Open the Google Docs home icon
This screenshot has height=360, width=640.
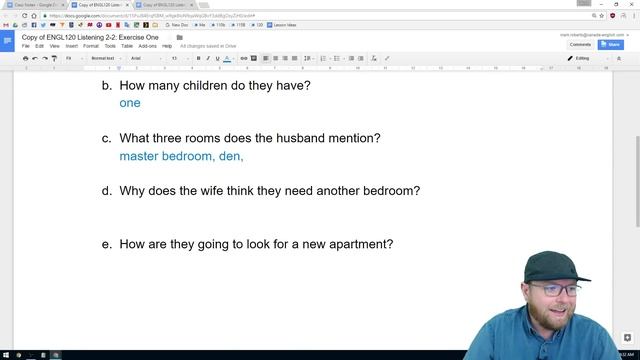tap(7, 41)
